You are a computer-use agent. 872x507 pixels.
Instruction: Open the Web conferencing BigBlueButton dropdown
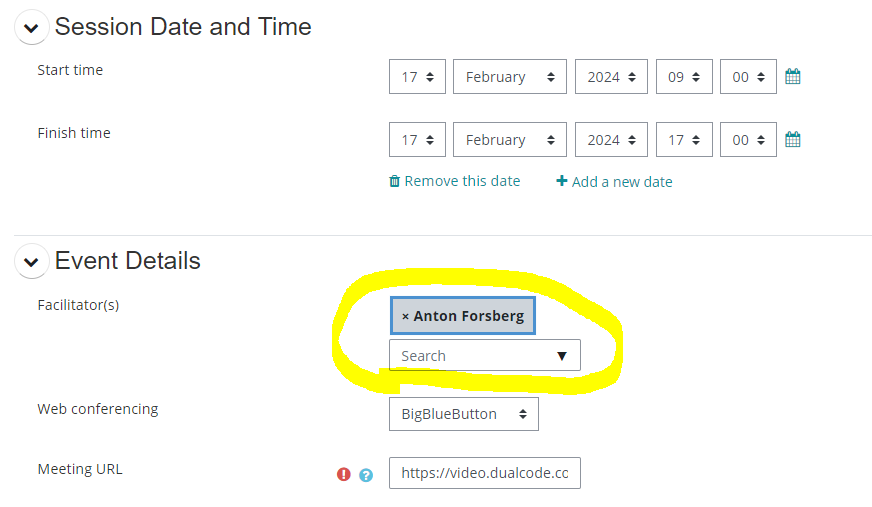tap(463, 414)
